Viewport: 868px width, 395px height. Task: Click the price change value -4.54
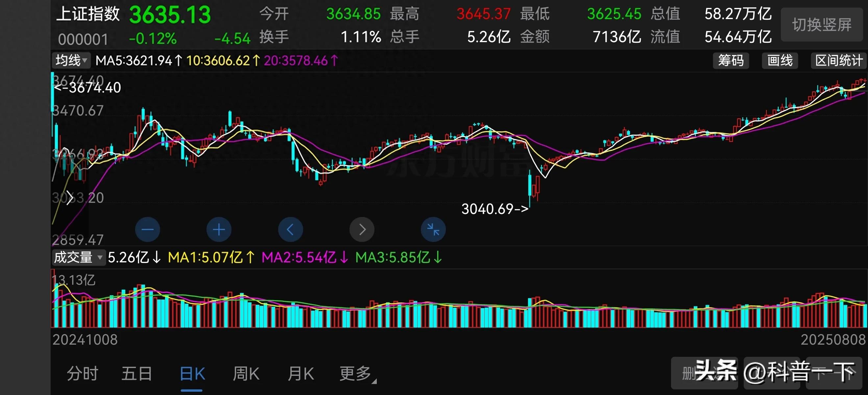(232, 39)
